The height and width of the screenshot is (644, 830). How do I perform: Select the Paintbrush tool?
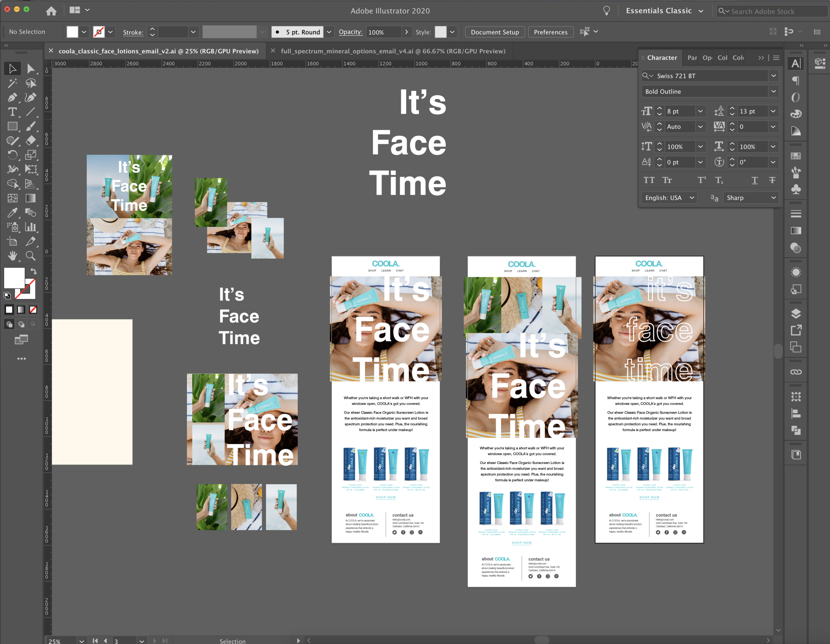(x=31, y=126)
